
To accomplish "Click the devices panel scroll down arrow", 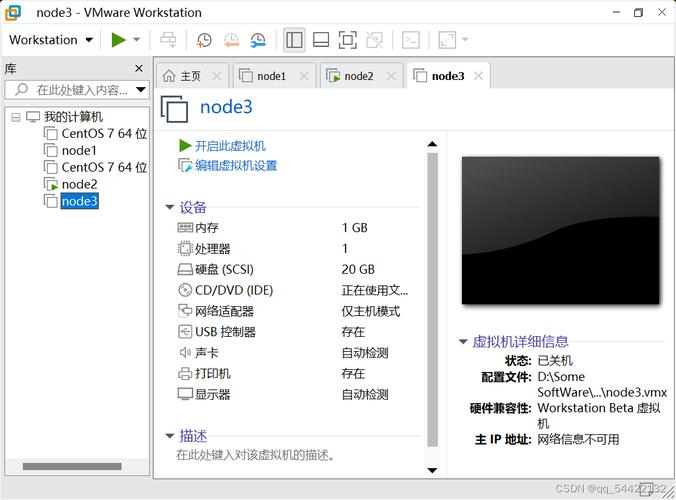I will 432,470.
